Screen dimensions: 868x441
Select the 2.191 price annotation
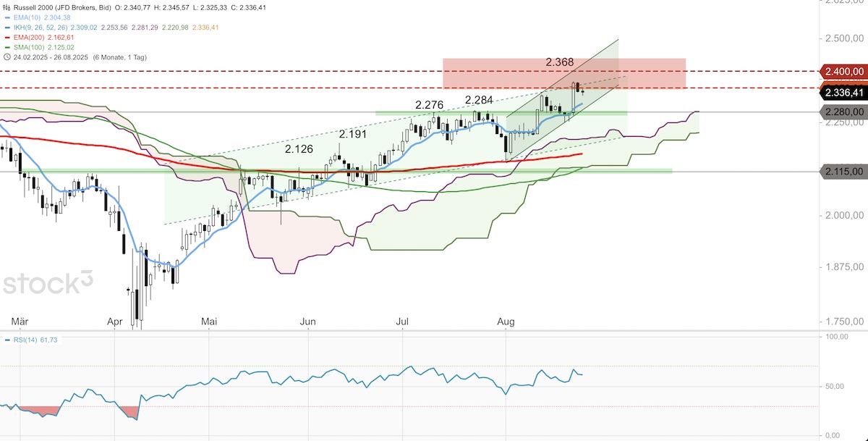[x=354, y=134]
